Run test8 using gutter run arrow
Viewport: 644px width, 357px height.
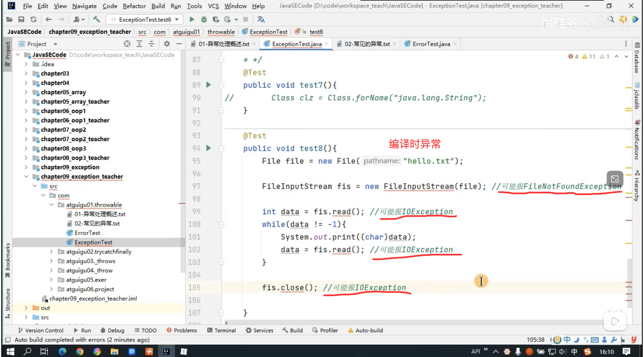[209, 148]
